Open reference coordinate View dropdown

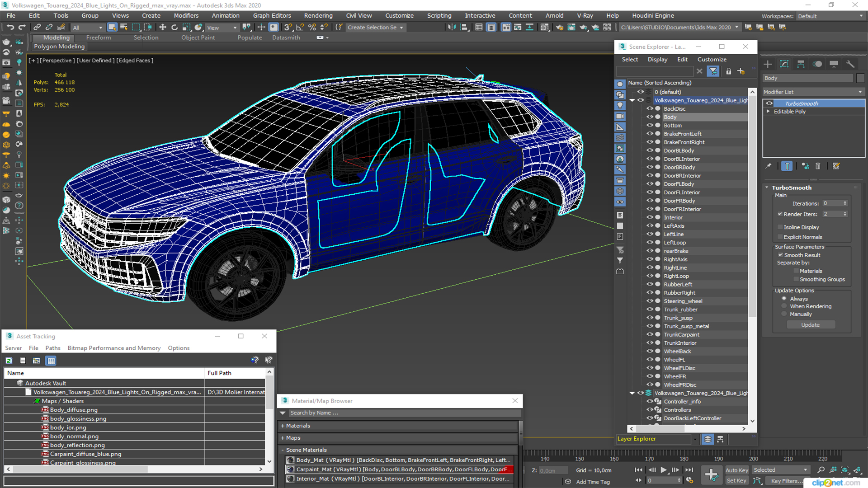pos(222,28)
